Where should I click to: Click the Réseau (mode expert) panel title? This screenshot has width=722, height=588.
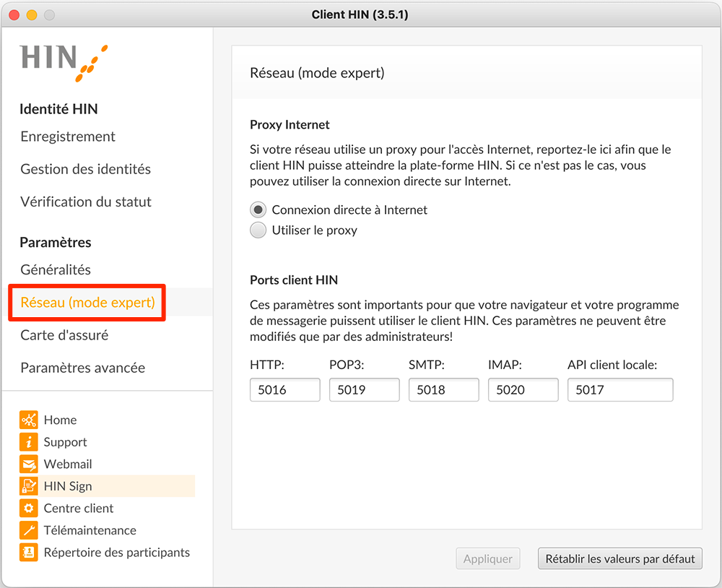coord(317,73)
